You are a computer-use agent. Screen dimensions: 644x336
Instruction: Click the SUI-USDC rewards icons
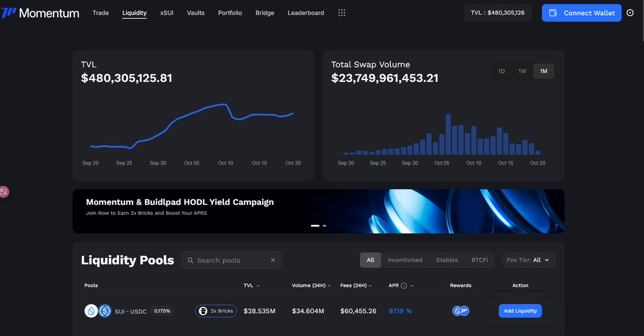click(460, 311)
